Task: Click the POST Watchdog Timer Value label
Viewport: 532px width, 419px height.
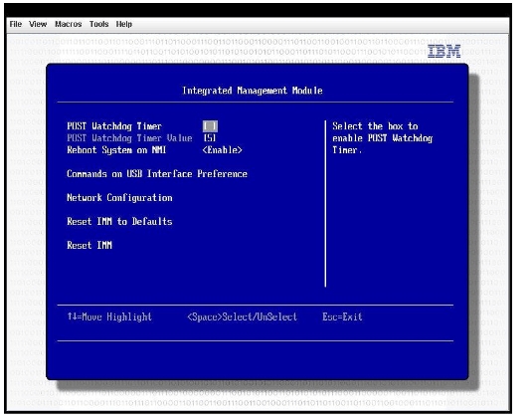Action: pyautogui.click(x=129, y=138)
